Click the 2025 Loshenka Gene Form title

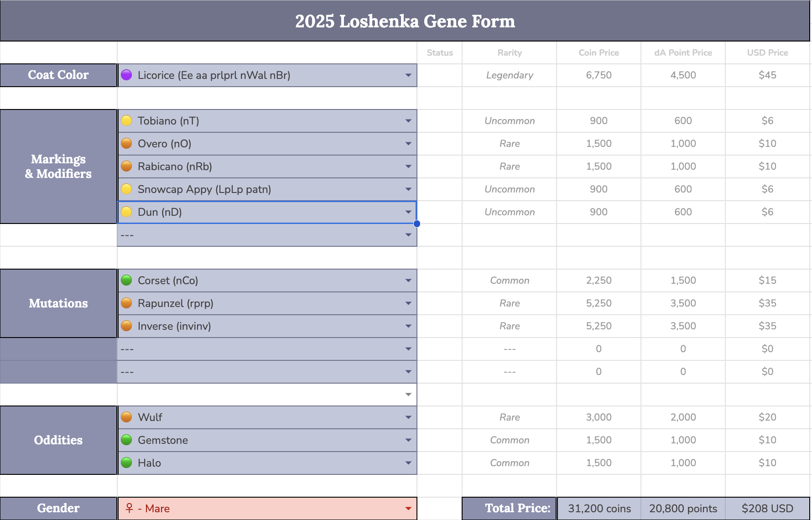click(x=405, y=21)
